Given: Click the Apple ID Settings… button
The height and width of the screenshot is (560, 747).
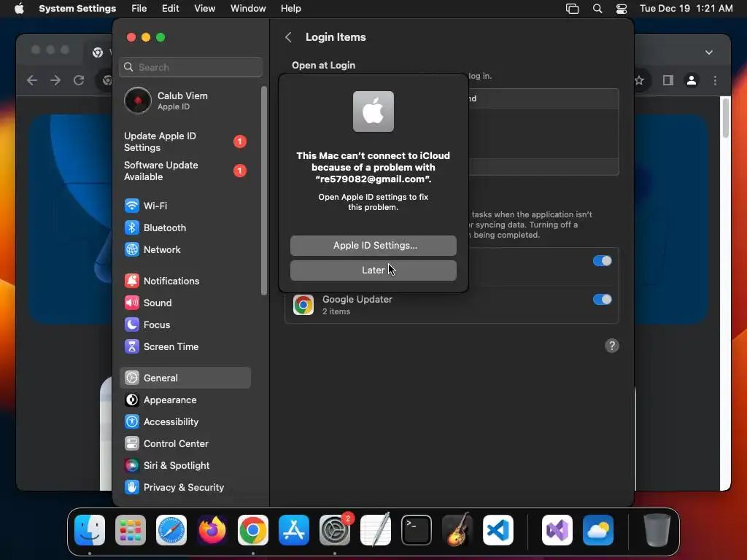Looking at the screenshot, I should point(373,246).
